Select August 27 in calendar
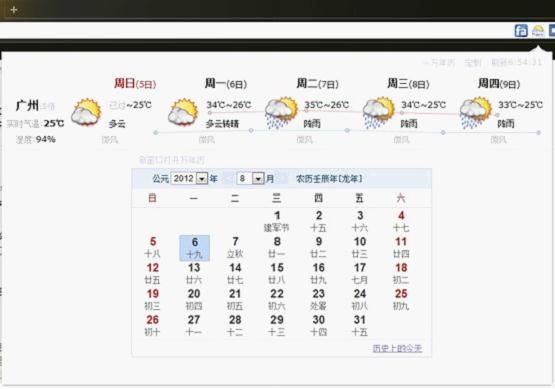 coord(194,326)
